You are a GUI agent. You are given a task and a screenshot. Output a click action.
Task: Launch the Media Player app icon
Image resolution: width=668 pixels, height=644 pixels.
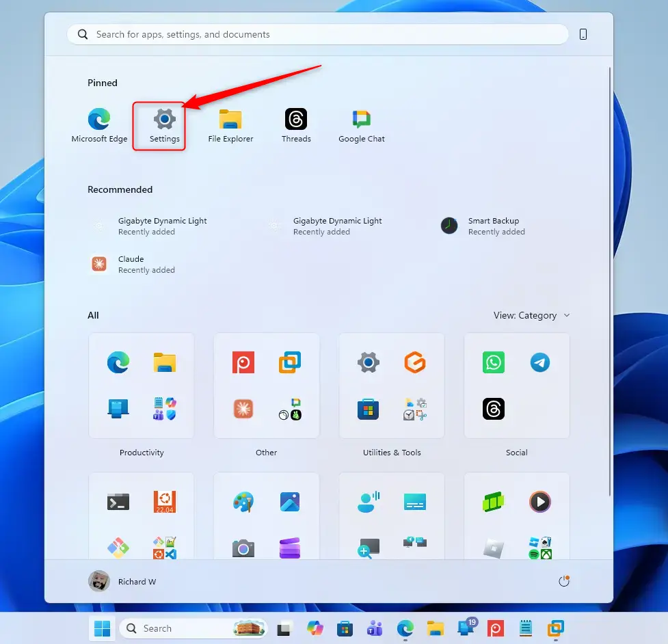click(539, 502)
